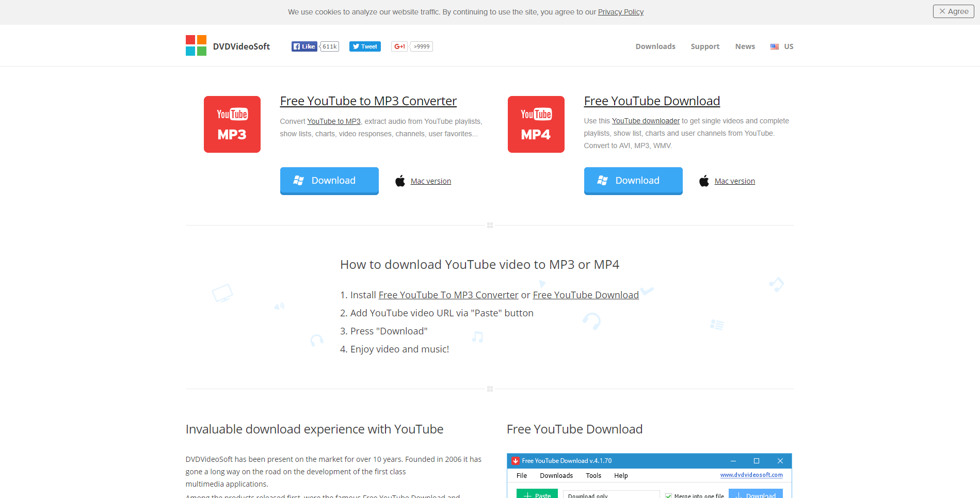Screen dimensions: 980x498
Task: Click blue Download button in app screenshot
Action: (x=756, y=493)
